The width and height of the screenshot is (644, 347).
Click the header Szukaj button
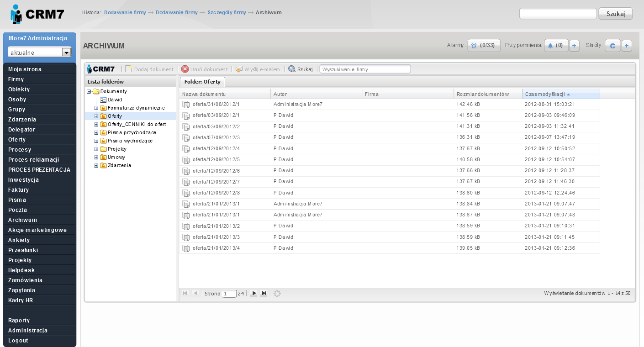[616, 14]
